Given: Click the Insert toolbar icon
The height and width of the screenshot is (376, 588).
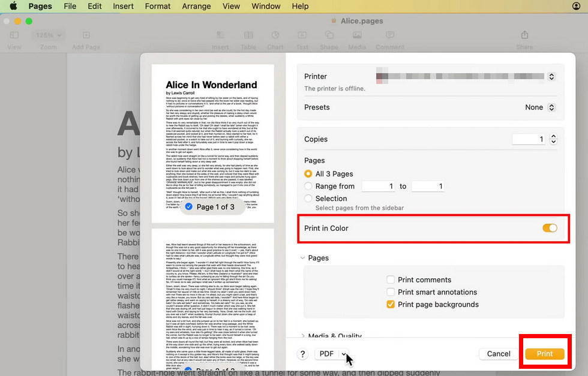Looking at the screenshot, I should [220, 35].
